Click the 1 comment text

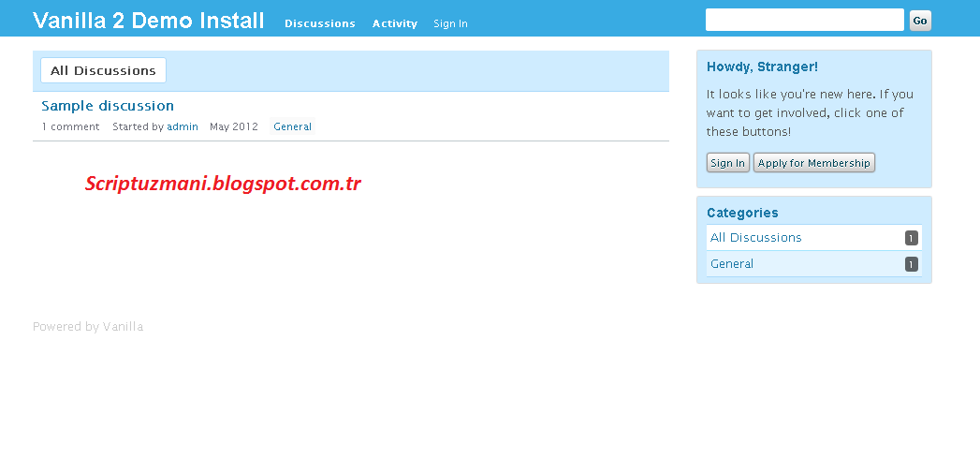[x=70, y=126]
